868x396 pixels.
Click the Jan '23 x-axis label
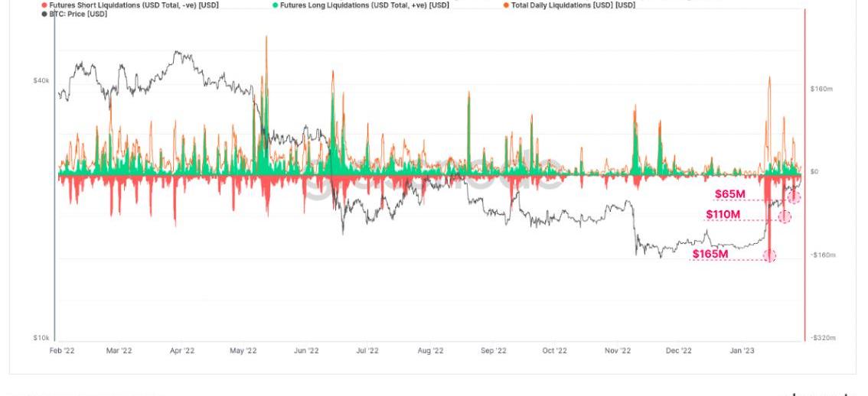pos(741,350)
